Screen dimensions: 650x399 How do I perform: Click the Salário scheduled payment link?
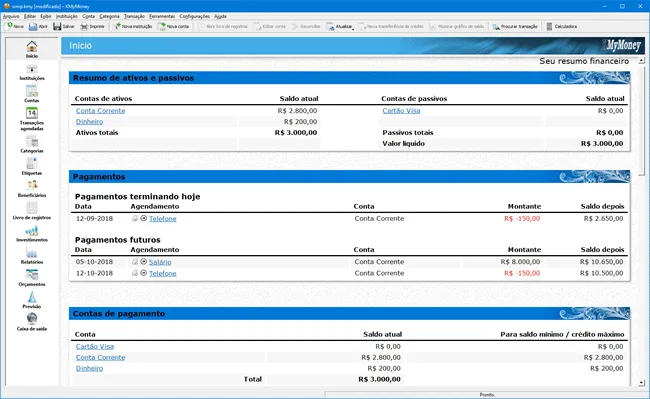point(160,262)
